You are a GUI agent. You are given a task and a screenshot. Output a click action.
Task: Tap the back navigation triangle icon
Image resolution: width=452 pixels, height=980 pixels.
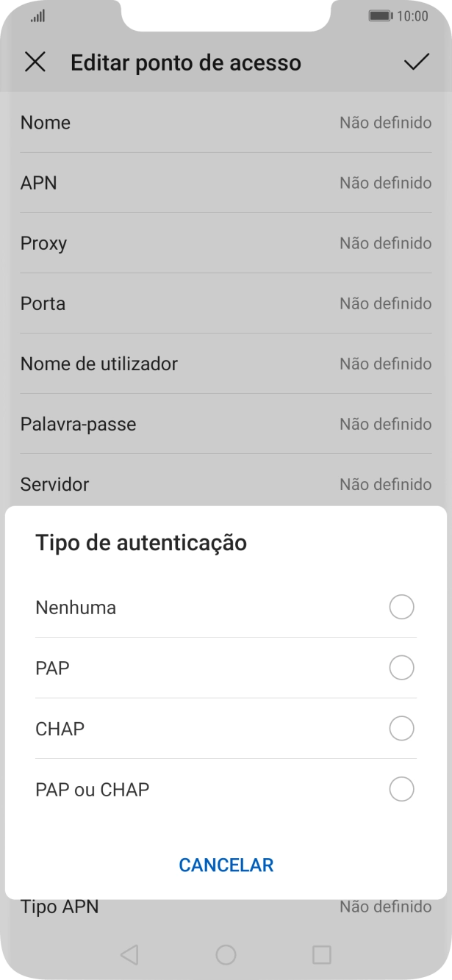pos(131,954)
